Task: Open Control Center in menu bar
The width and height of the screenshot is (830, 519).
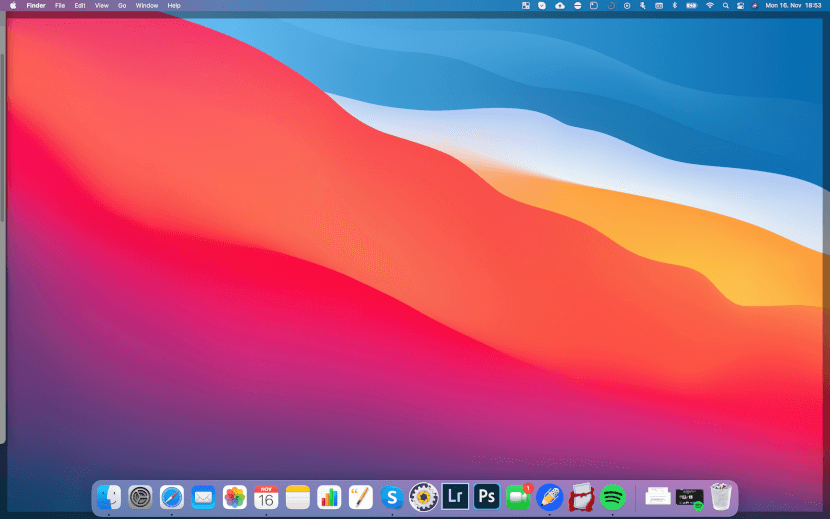Action: (x=741, y=5)
